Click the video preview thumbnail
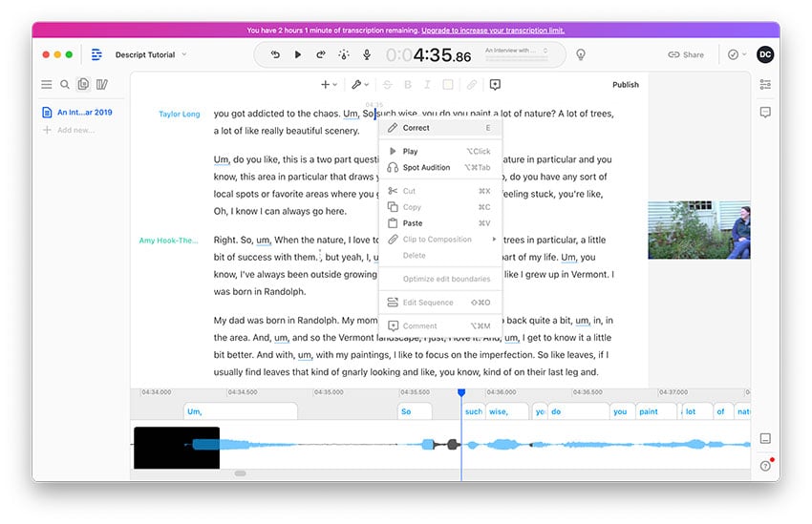The width and height of the screenshot is (812, 524). click(698, 230)
